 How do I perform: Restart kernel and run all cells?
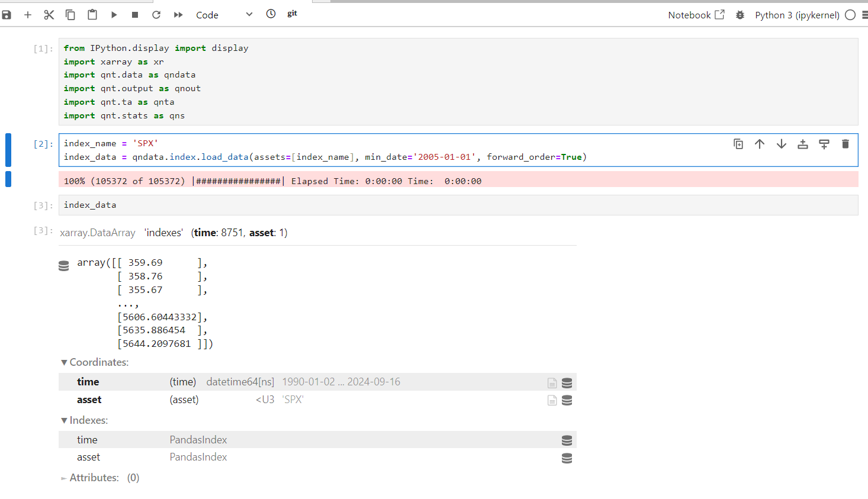178,15
